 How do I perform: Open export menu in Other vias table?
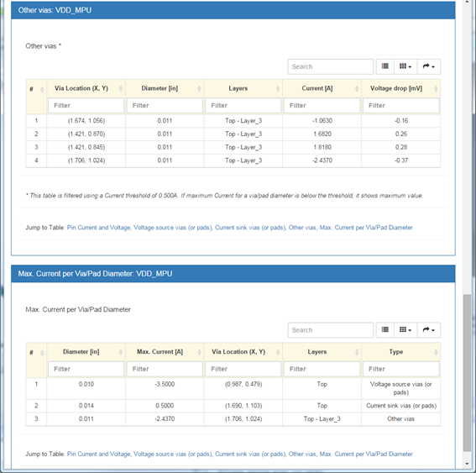click(429, 66)
